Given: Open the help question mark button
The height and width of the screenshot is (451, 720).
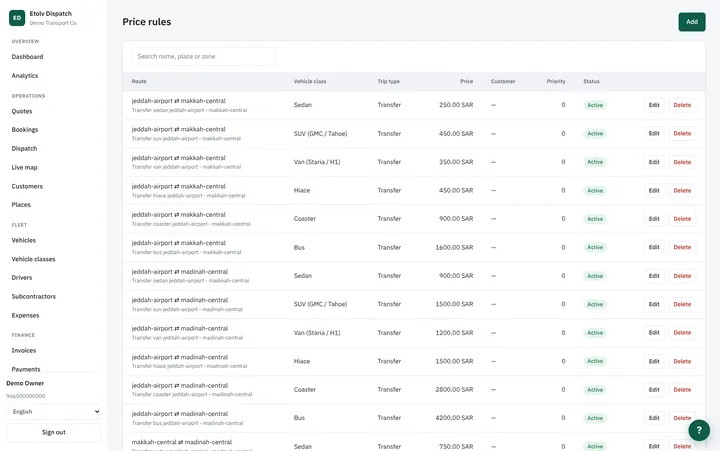Looking at the screenshot, I should tap(699, 430).
